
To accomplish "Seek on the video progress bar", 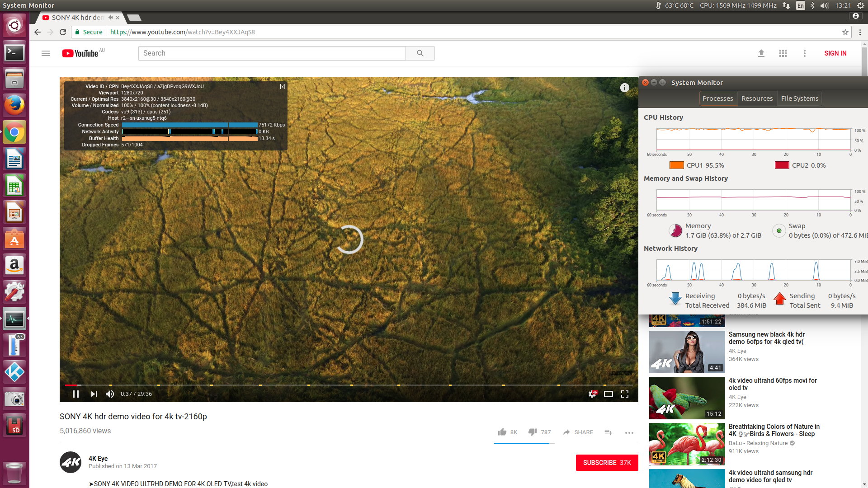I will click(349, 385).
